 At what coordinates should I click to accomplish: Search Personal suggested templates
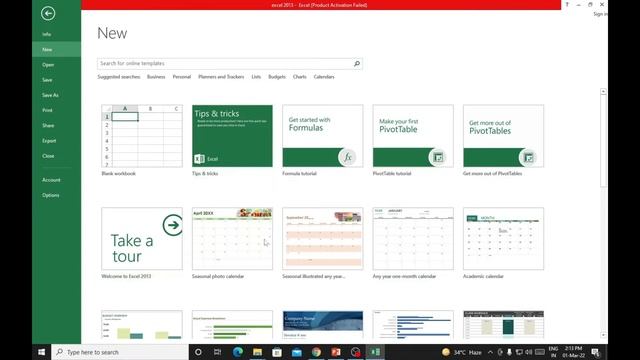click(182, 77)
